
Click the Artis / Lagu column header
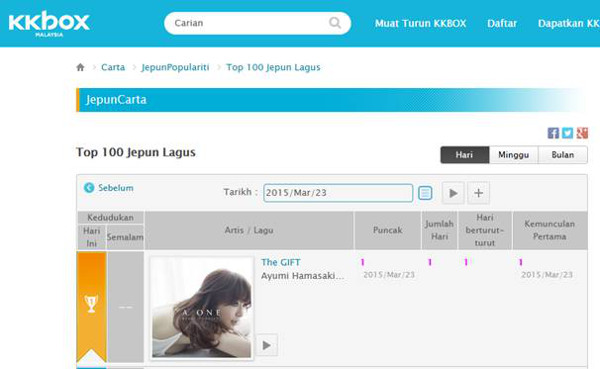(249, 230)
